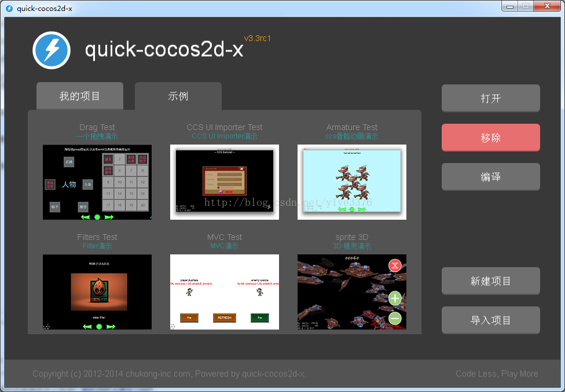Click the 一个拖拽演示 subtitle

pos(97,136)
